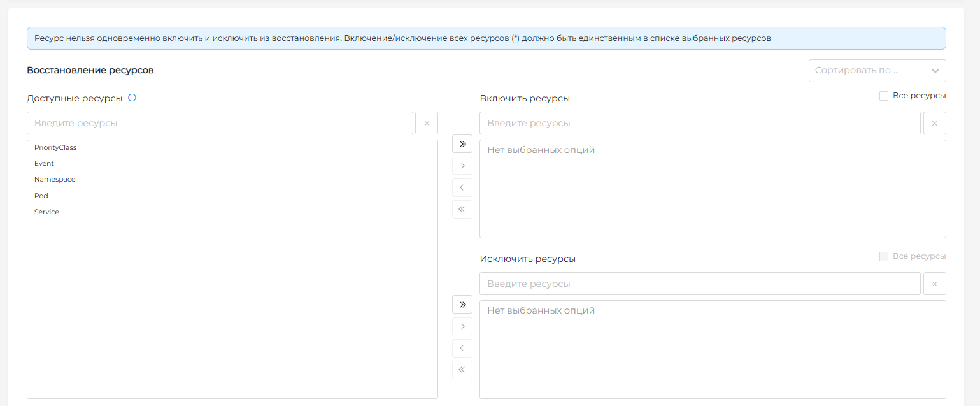Move all resources to Исключить ресурсы list
This screenshot has width=980, height=406.
(462, 305)
